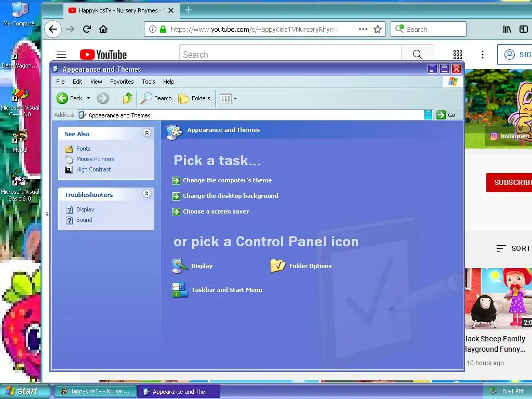Collapse the See Also panel
532x399 pixels.
tap(147, 133)
